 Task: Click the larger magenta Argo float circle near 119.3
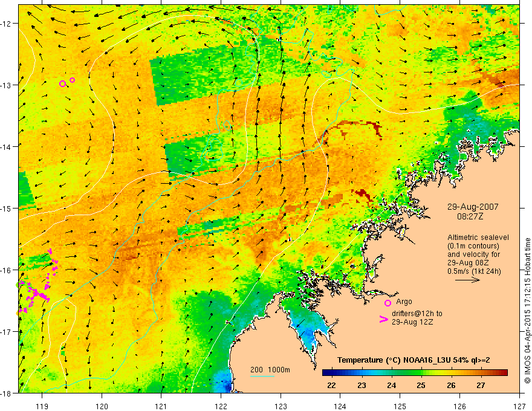click(x=62, y=84)
